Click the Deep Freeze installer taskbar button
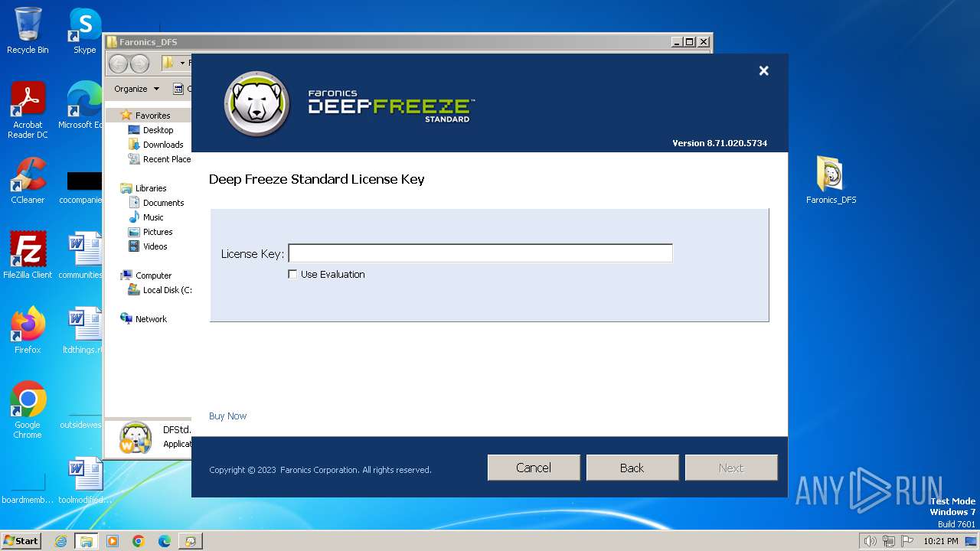Image resolution: width=980 pixels, height=551 pixels. tap(190, 541)
